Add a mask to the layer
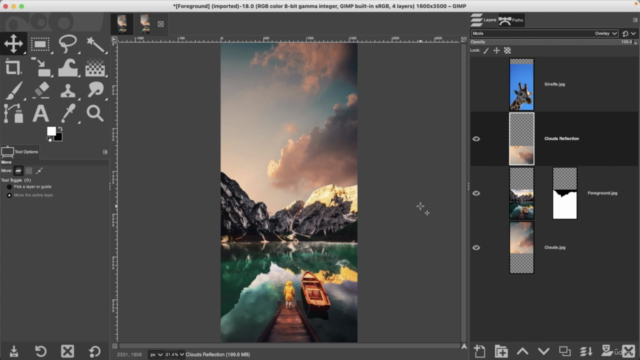Screen dimensions: 640x360 pos(607,350)
